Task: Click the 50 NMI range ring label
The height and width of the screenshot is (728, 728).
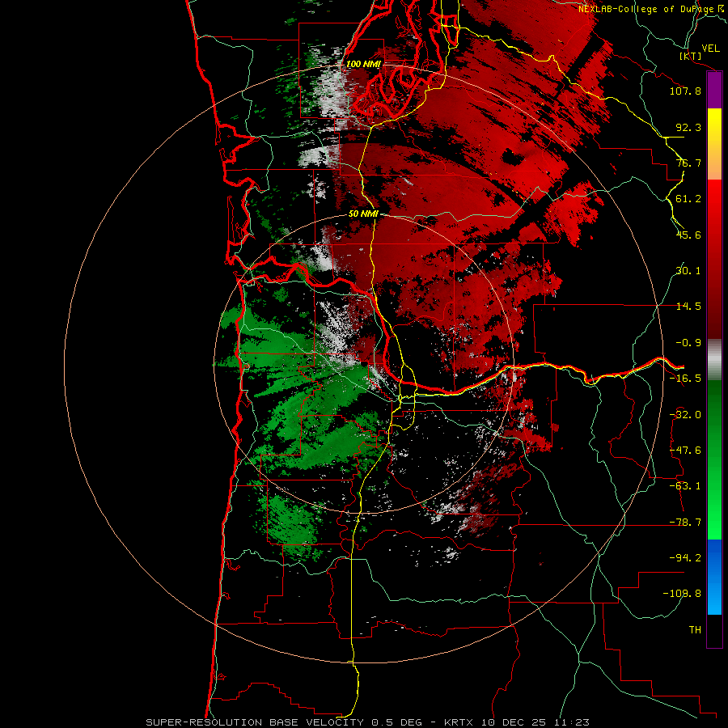Action: (x=363, y=214)
